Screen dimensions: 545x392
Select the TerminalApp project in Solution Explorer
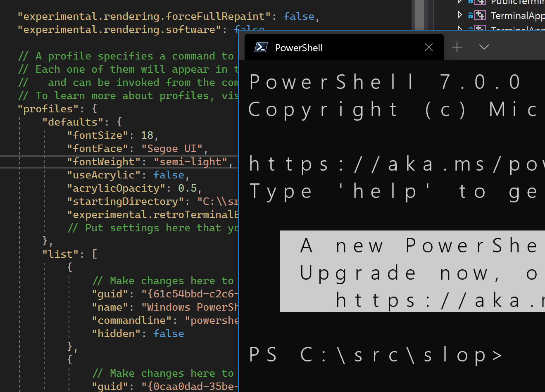click(x=518, y=16)
